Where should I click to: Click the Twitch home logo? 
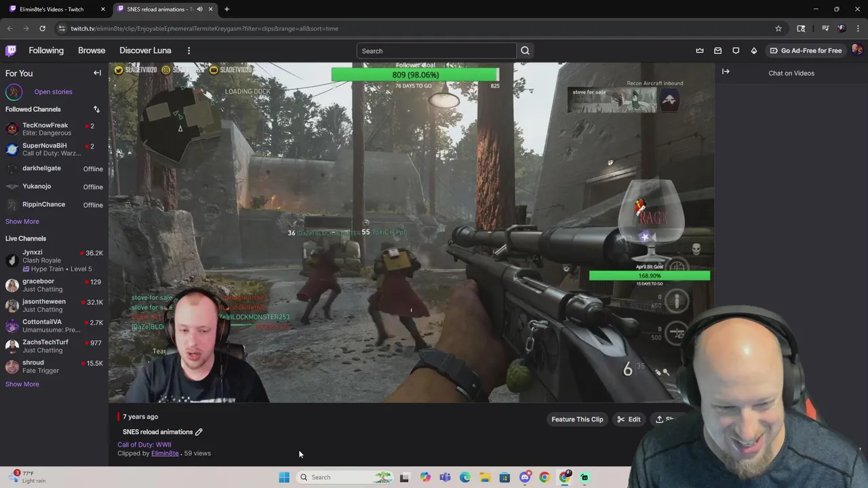[x=11, y=50]
